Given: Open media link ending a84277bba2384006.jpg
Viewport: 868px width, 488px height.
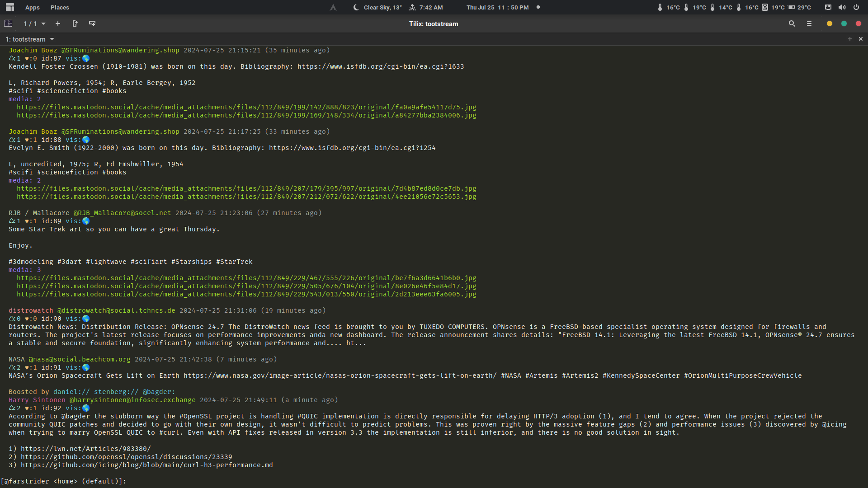Looking at the screenshot, I should 247,115.
